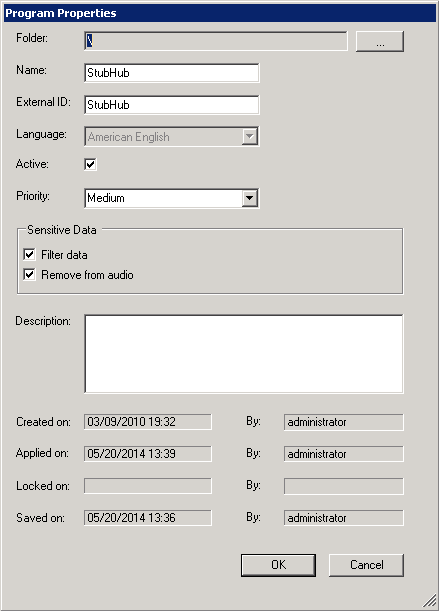Click the empty Locked on field
439x611 pixels.
point(148,486)
